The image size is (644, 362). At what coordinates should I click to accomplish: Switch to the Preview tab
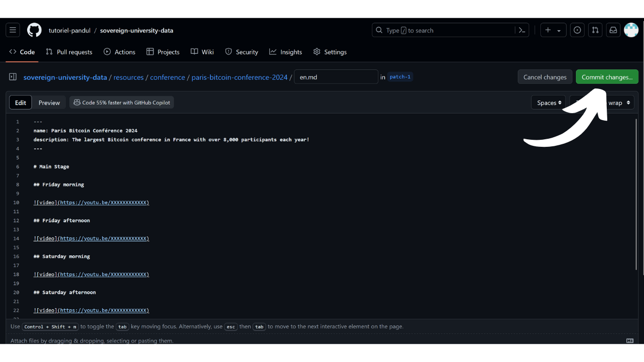[x=49, y=103]
